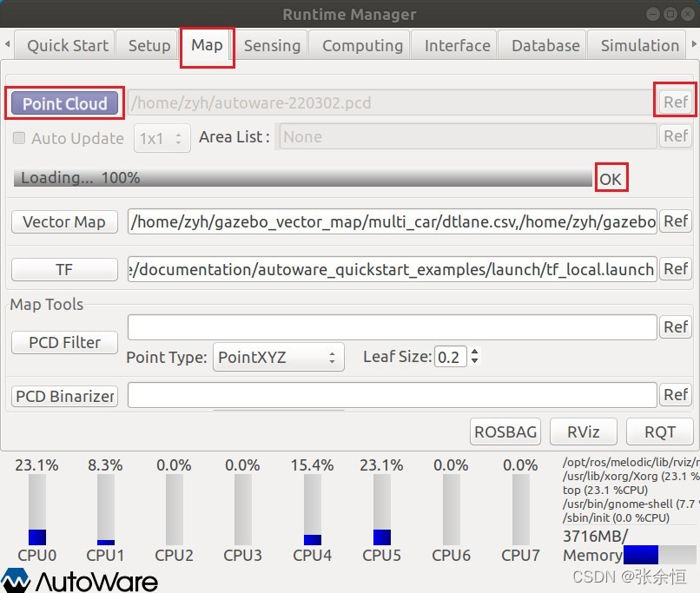
Task: Click Ref next to the Vector Map path
Action: 675,221
